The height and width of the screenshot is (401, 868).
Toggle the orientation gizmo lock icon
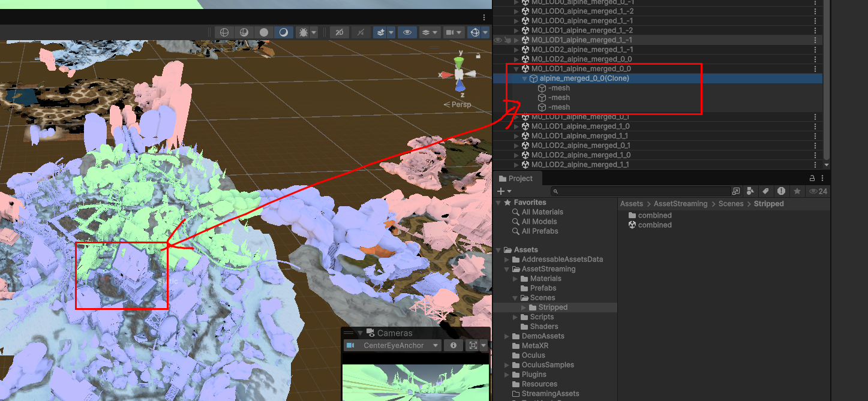click(478, 55)
